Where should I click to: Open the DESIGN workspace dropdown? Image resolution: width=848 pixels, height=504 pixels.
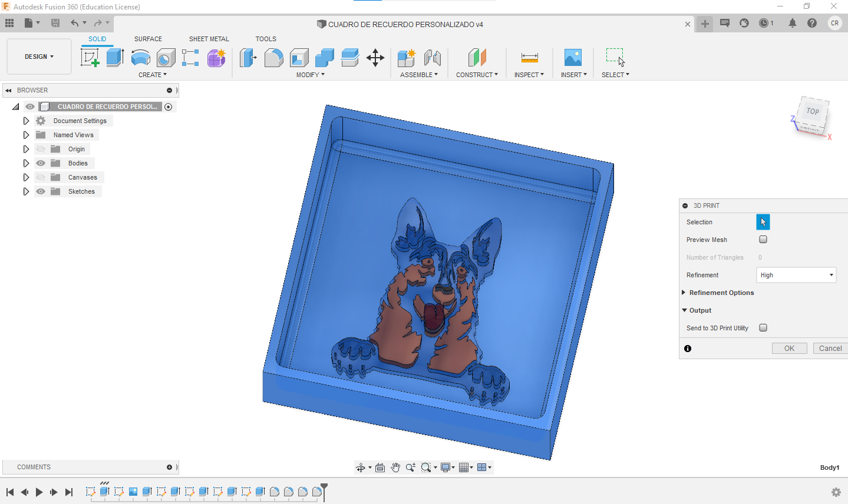pyautogui.click(x=39, y=57)
